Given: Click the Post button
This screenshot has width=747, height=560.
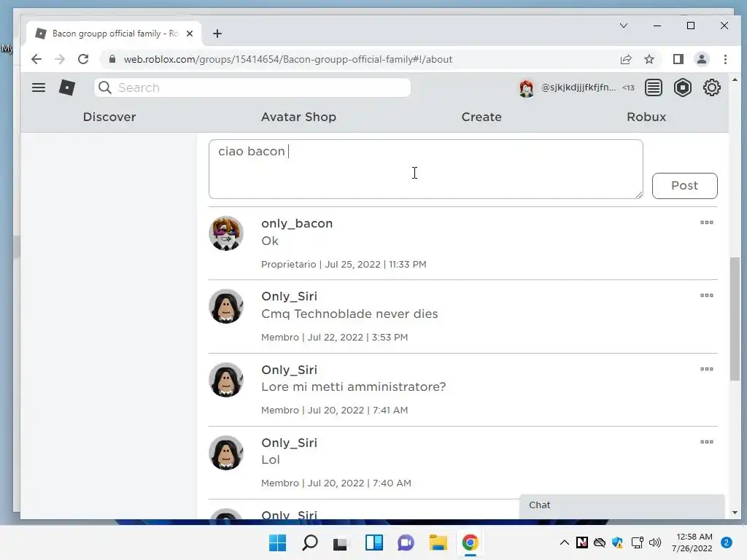Looking at the screenshot, I should coord(684,186).
